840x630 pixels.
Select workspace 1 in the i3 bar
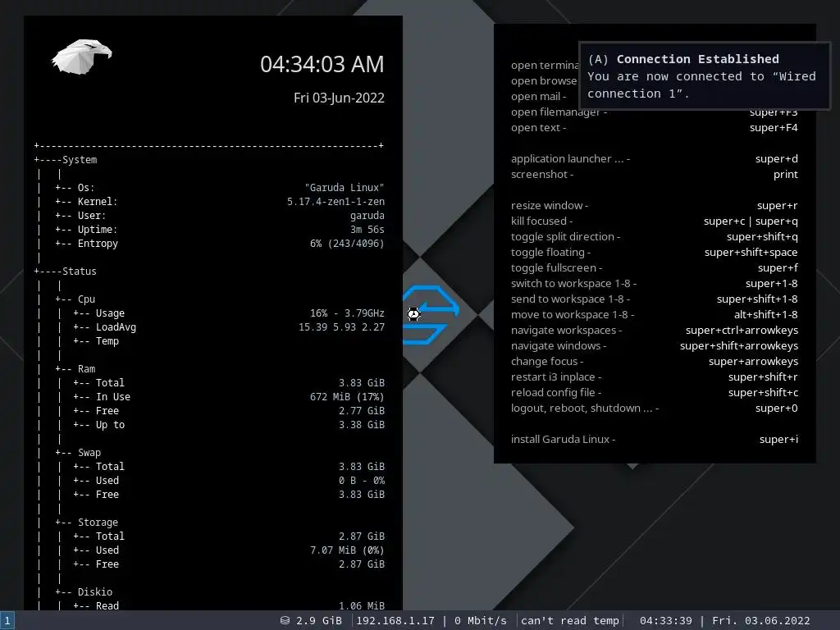click(7, 620)
